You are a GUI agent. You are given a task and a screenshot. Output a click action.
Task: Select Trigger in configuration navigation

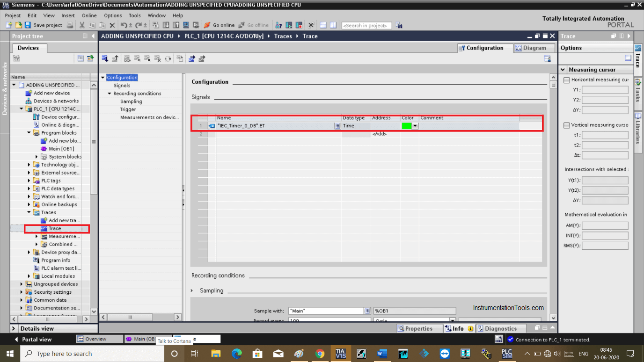coord(128,109)
